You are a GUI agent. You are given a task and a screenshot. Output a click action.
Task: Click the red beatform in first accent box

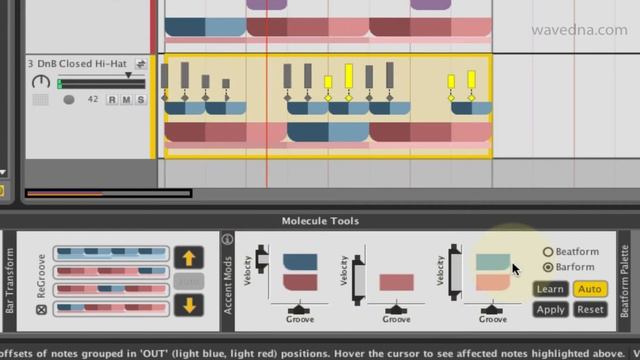300,282
